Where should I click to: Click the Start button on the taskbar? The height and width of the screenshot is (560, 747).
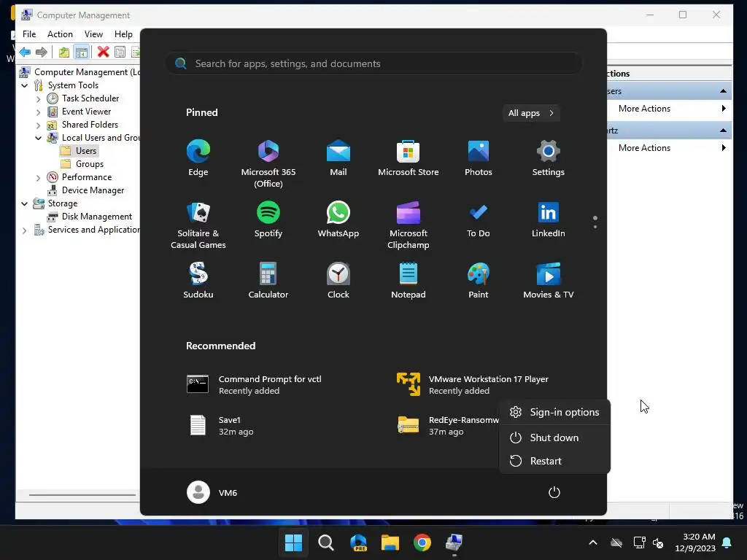pyautogui.click(x=293, y=542)
